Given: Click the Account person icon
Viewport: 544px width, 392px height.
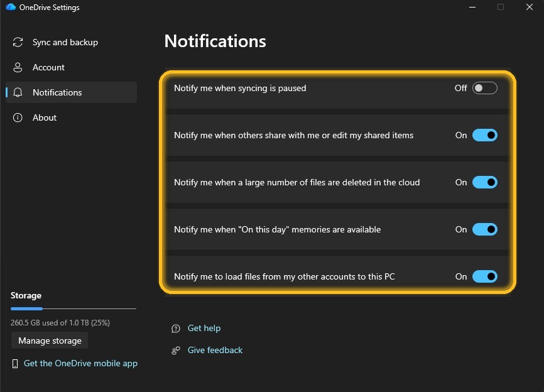Looking at the screenshot, I should pos(18,67).
